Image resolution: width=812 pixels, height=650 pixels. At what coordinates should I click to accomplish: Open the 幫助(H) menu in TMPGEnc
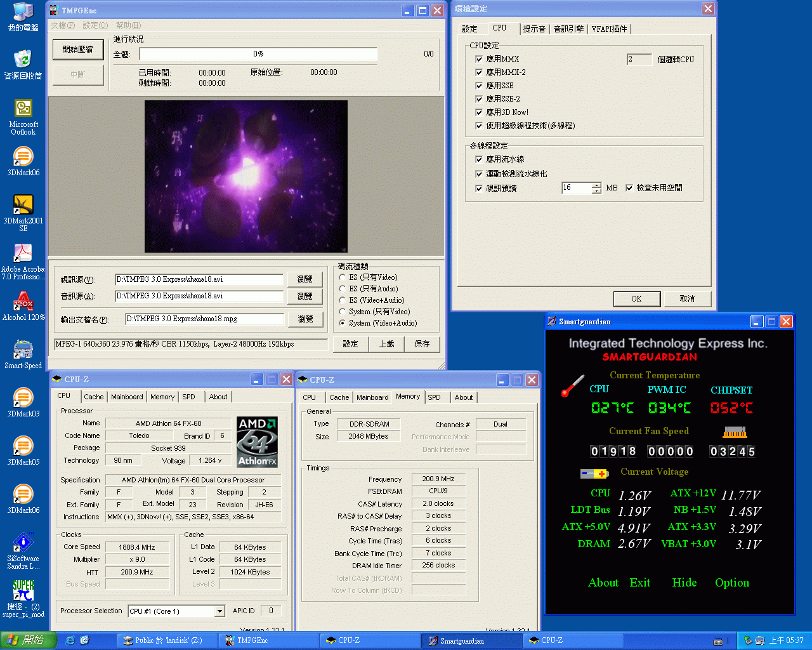coord(128,25)
